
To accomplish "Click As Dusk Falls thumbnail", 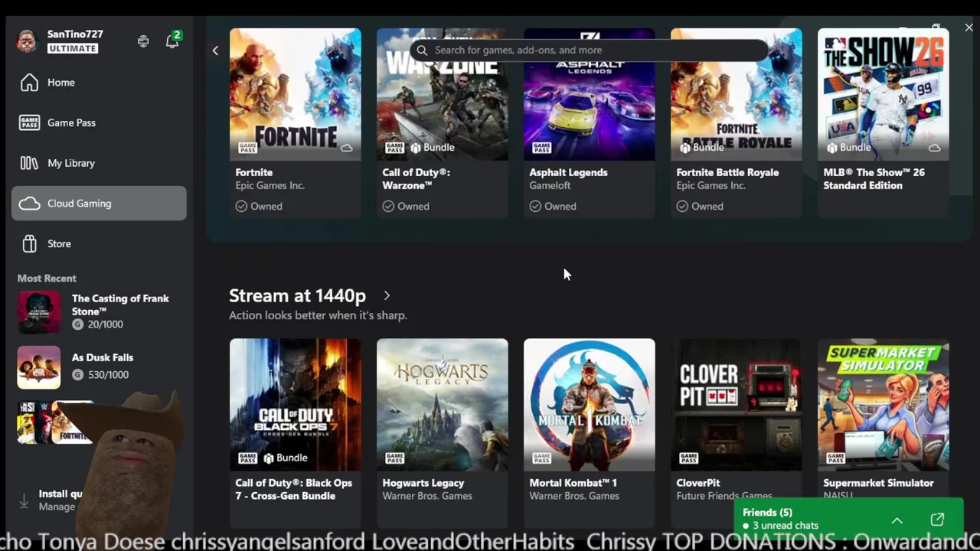I will [38, 367].
